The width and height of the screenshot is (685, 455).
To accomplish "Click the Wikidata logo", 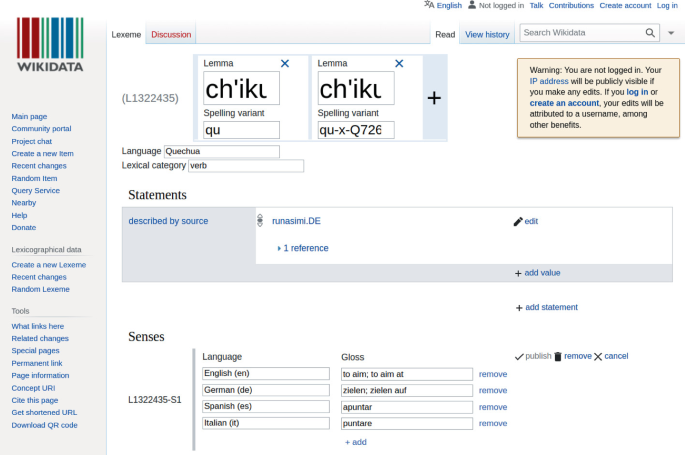I will pos(50,47).
